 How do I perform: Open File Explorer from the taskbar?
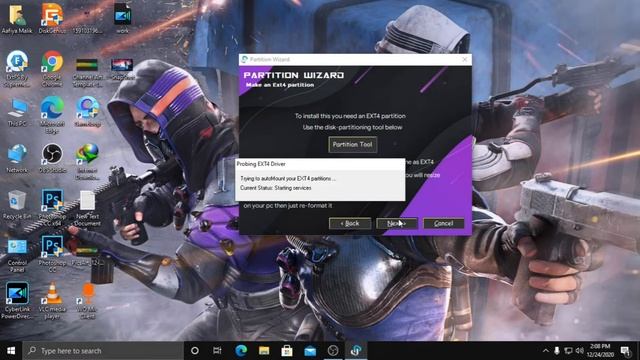click(264, 351)
